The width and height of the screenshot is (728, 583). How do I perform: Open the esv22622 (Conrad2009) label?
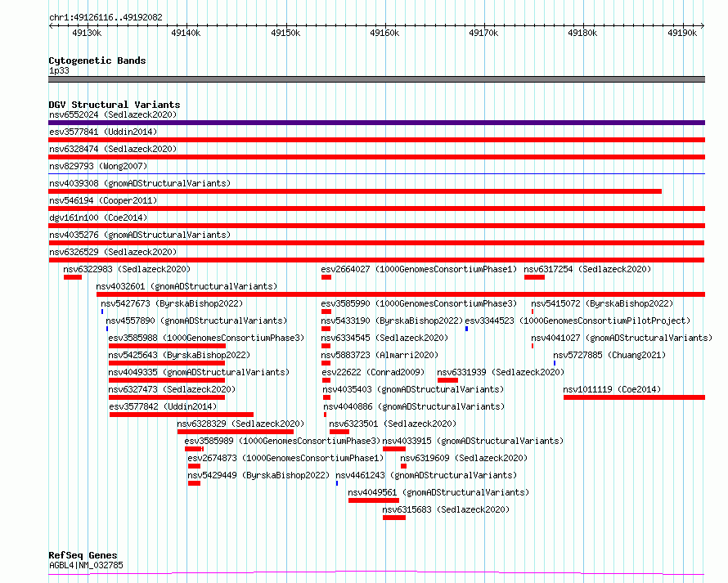click(373, 372)
